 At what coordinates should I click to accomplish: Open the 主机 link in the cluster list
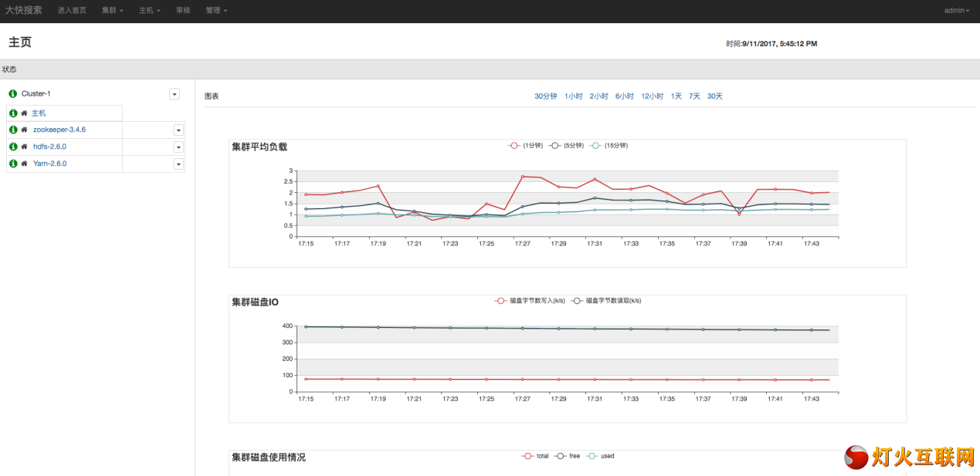pos(39,113)
